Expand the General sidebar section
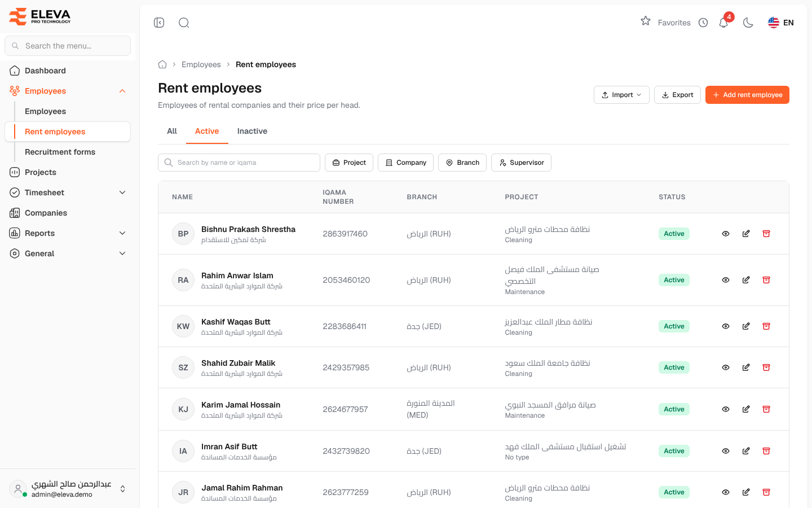The height and width of the screenshot is (508, 812). [68, 253]
